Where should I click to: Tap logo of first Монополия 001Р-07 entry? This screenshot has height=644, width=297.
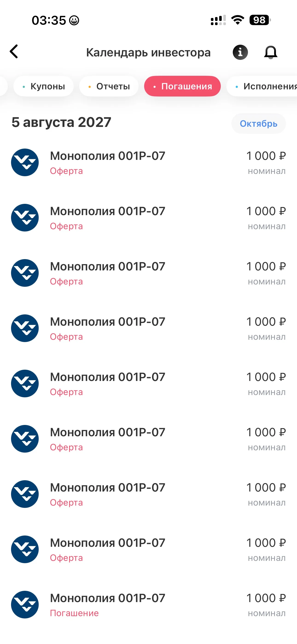click(25, 163)
